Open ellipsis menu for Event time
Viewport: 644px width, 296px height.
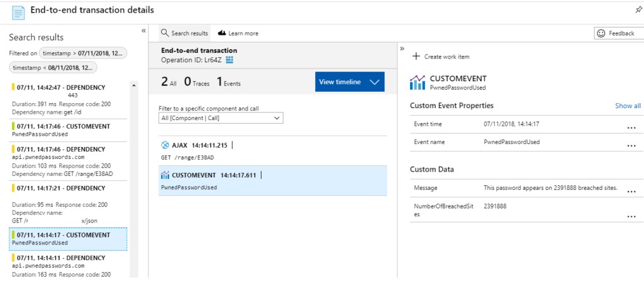point(631,127)
